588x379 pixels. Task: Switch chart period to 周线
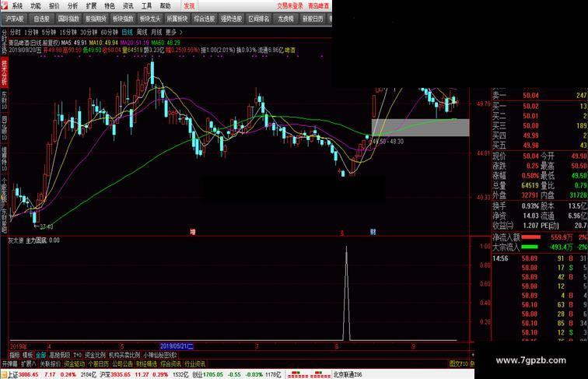142,32
